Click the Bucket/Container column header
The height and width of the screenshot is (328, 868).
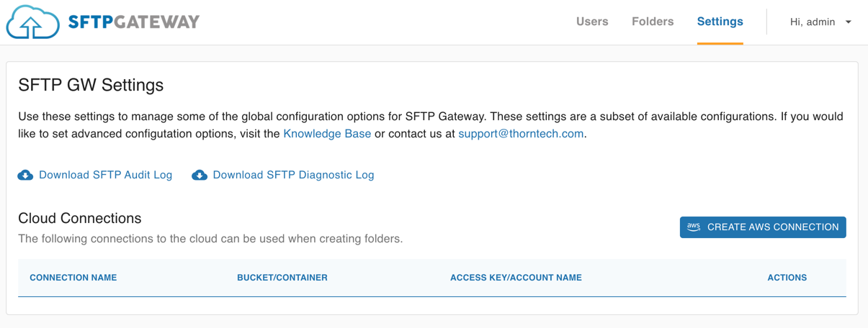(282, 278)
